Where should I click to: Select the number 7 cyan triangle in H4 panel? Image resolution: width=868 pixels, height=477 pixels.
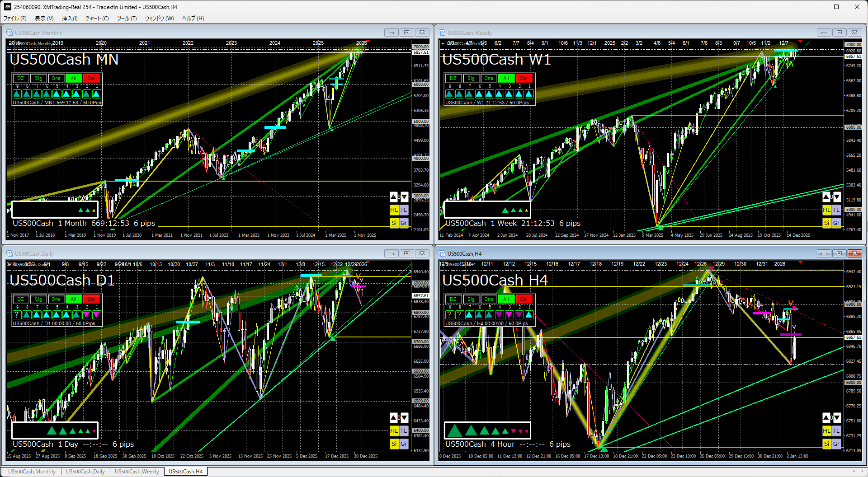pos(469,315)
